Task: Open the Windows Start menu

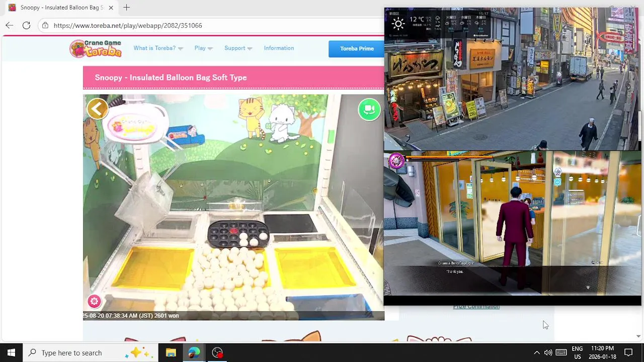Action: [x=11, y=352]
